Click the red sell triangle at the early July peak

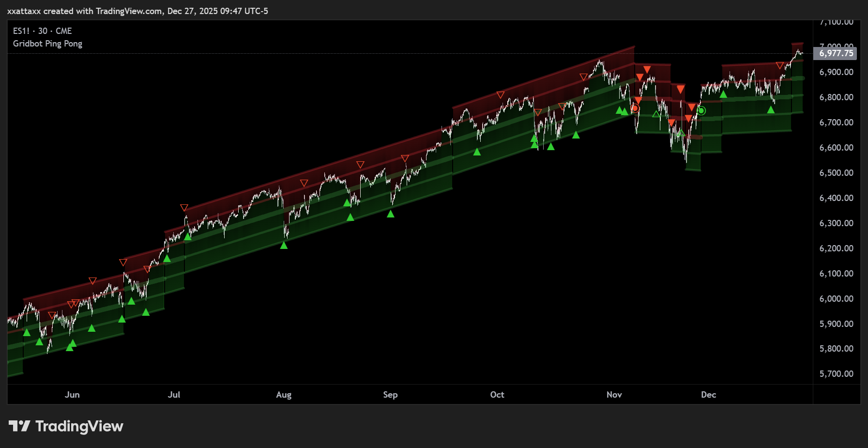(184, 208)
